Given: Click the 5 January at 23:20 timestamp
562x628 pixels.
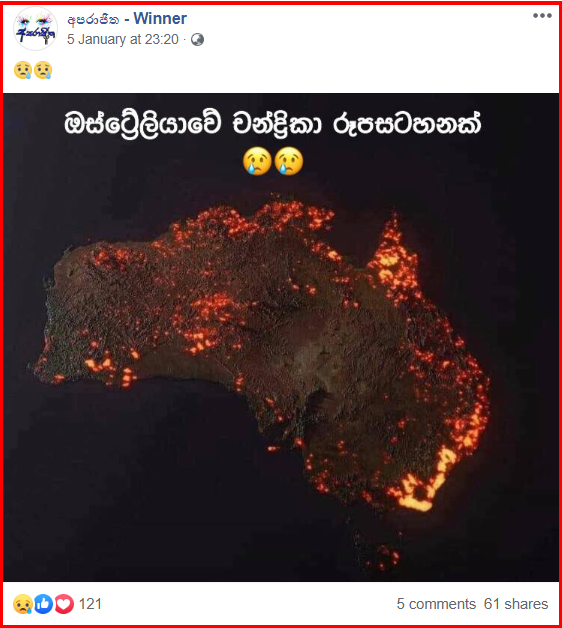Looking at the screenshot, I should [x=123, y=39].
